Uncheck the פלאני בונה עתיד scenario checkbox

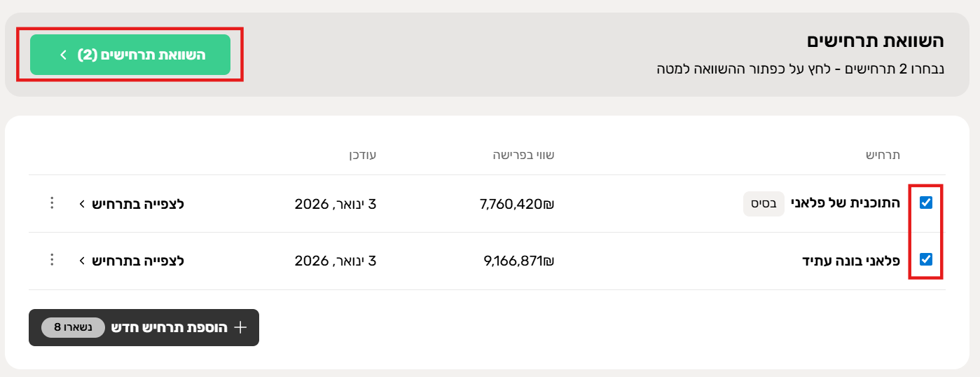[925, 259]
